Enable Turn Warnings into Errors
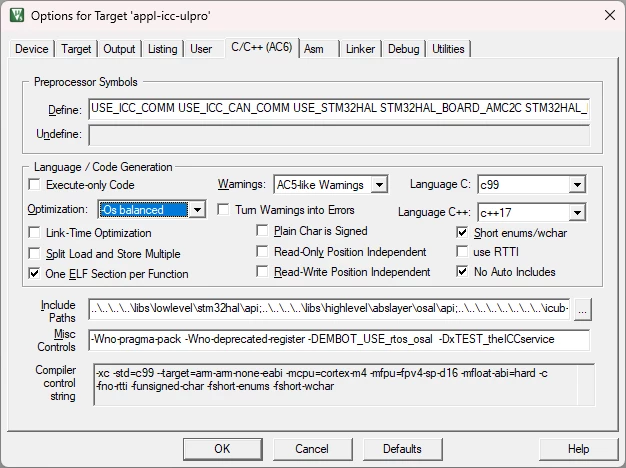This screenshot has height=468, width=626. click(x=224, y=210)
